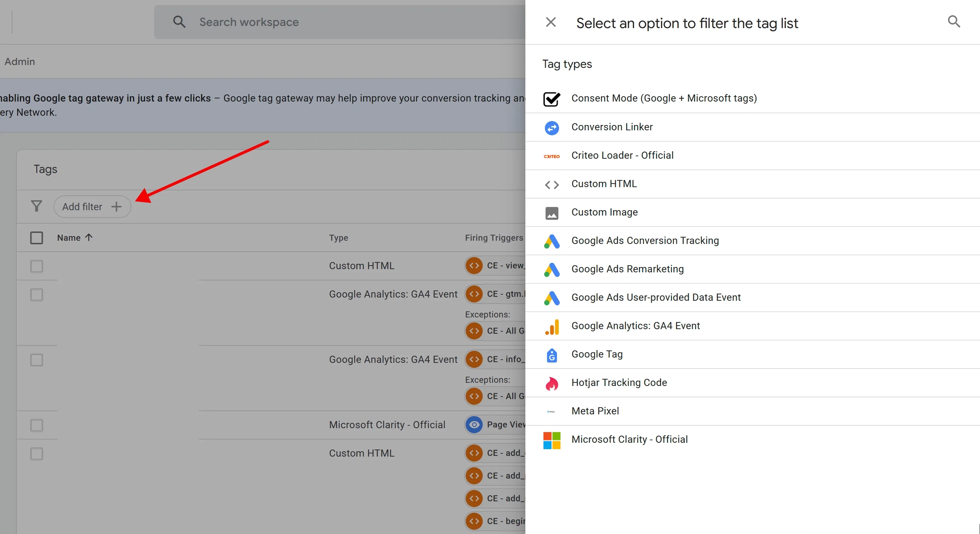Check the GA4 Event row with the CE - gtm. trigger

(37, 294)
